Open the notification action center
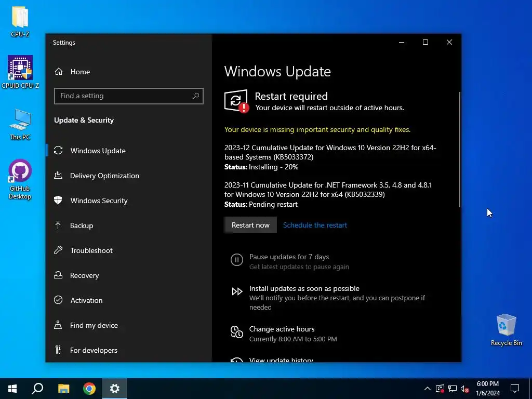532x399 pixels. pyautogui.click(x=515, y=389)
